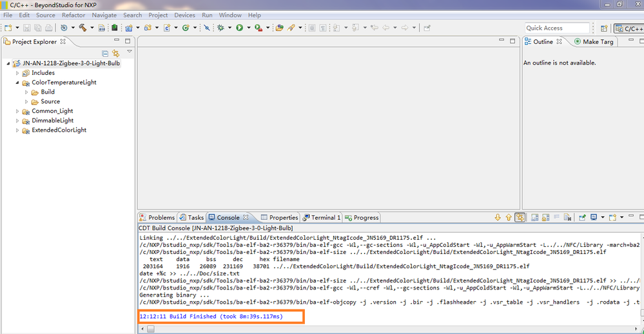Click the Search flashlight icon
Viewport: 644px width, 334px height.
(x=291, y=28)
